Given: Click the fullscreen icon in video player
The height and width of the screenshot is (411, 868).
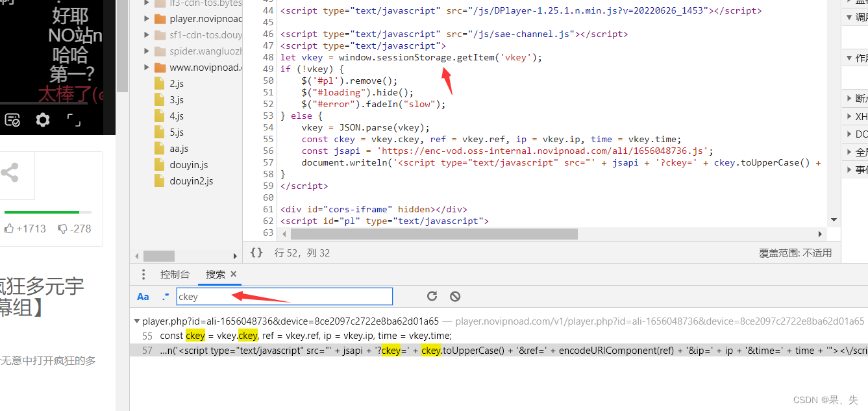Looking at the screenshot, I should click(73, 119).
